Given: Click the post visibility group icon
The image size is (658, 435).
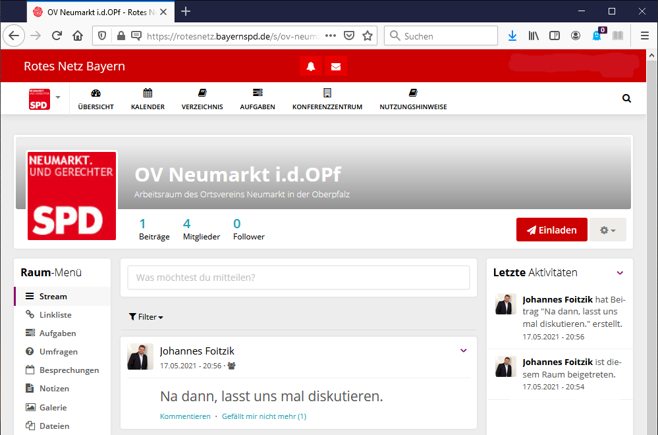Looking at the screenshot, I should point(232,366).
